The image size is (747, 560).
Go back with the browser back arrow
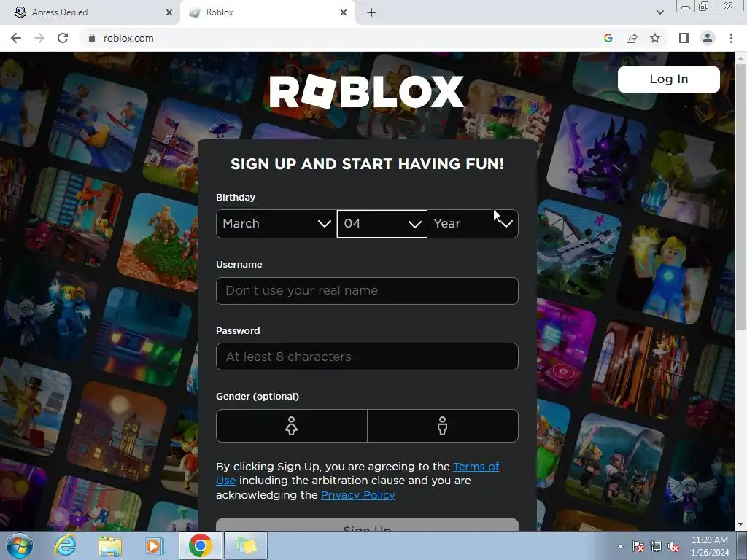click(16, 38)
